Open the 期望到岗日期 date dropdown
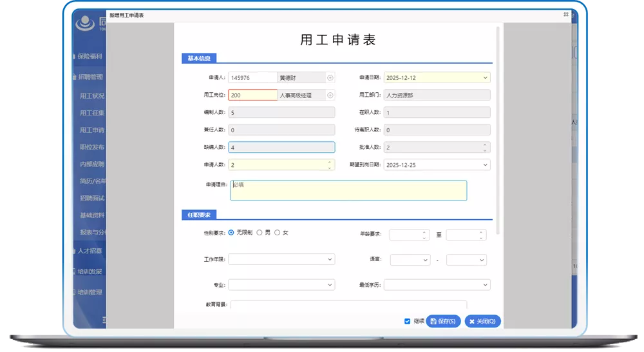This screenshot has width=644, height=352. (x=485, y=165)
